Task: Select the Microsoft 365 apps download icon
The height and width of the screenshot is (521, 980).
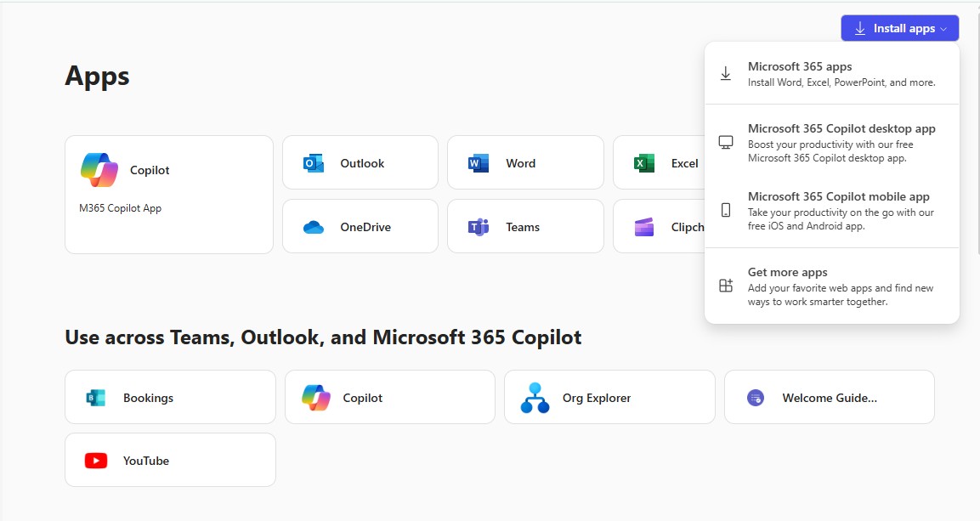Action: coord(725,74)
